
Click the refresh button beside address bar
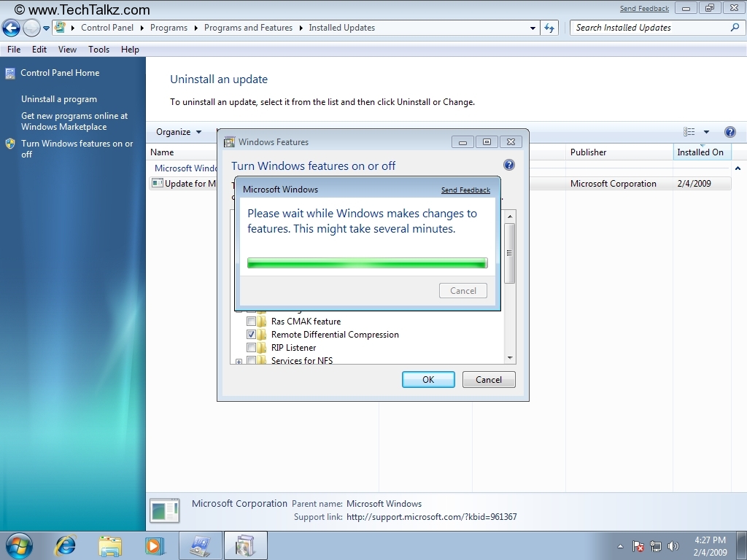pos(549,28)
